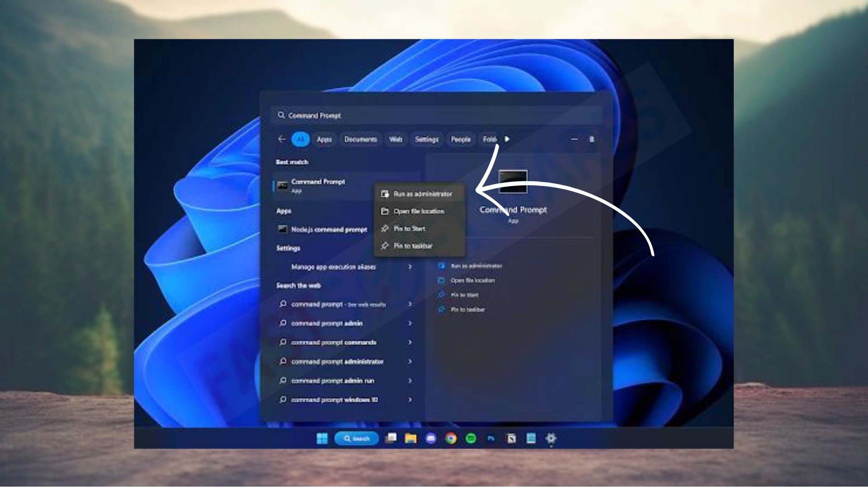Image resolution: width=868 pixels, height=488 pixels.
Task: Open the Settings gear on the taskbar
Action: (x=551, y=438)
